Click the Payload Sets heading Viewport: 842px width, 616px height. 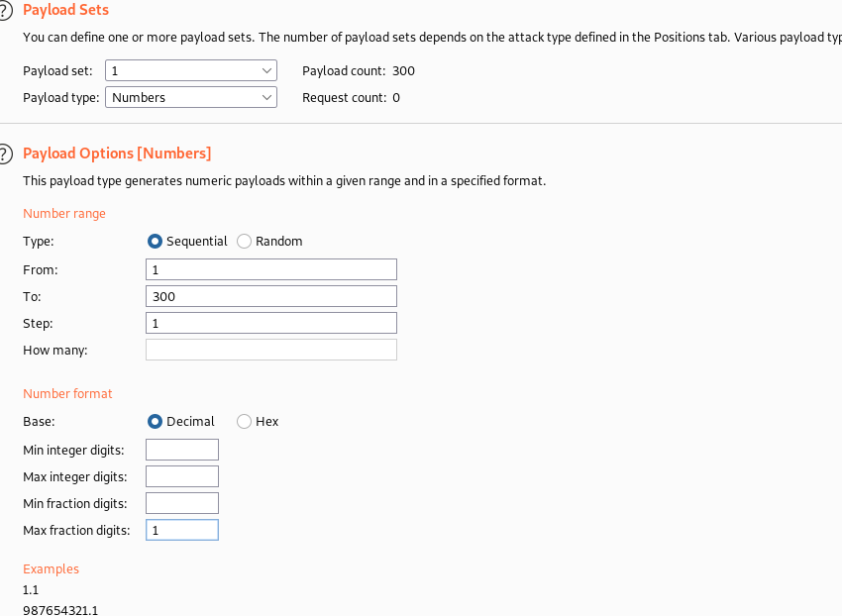point(65,10)
